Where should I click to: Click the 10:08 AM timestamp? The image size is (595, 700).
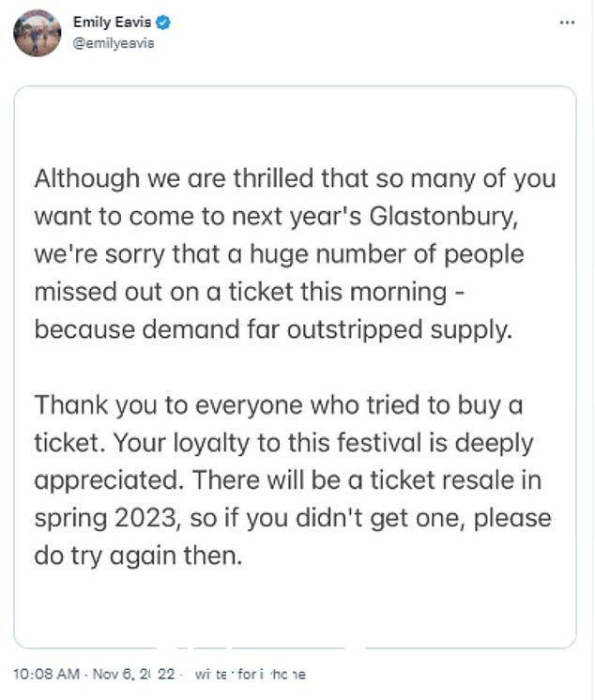(x=46, y=674)
